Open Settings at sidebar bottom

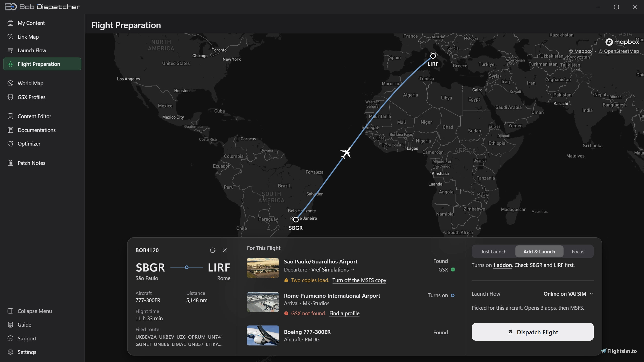[42, 352]
